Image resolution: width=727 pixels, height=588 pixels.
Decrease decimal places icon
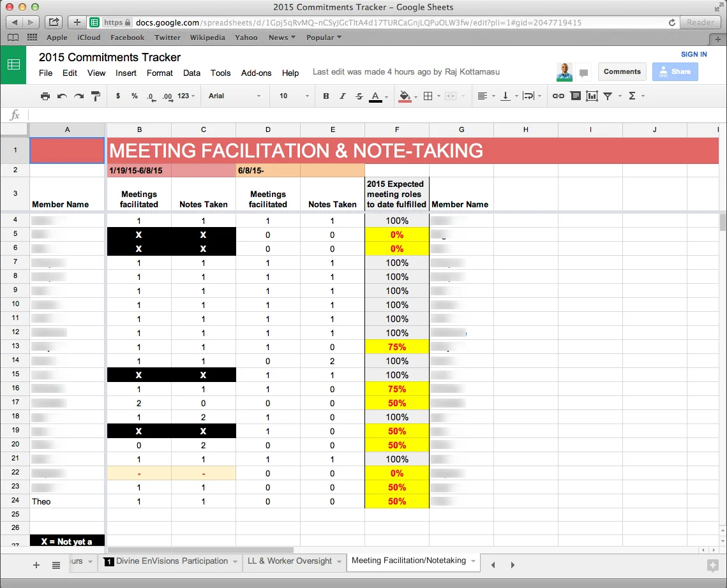point(151,96)
